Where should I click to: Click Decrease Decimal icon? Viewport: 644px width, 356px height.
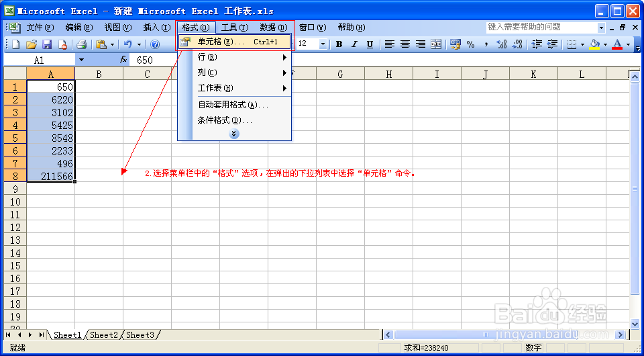point(517,44)
